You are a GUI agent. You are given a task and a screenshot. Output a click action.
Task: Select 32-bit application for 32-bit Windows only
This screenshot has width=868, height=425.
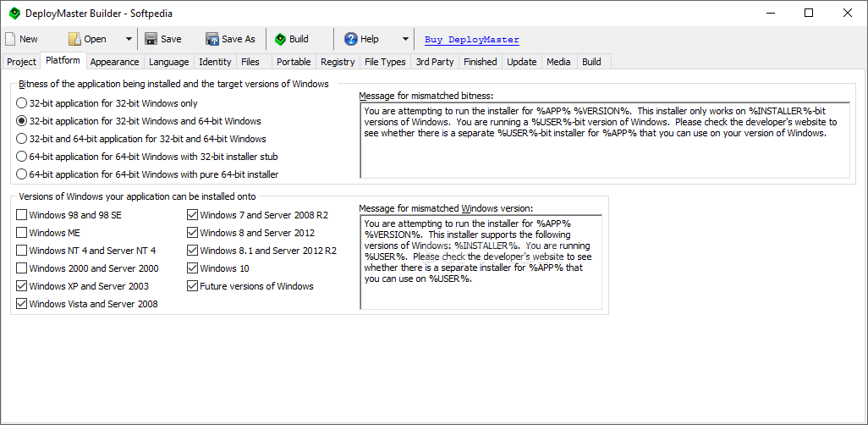pos(107,103)
